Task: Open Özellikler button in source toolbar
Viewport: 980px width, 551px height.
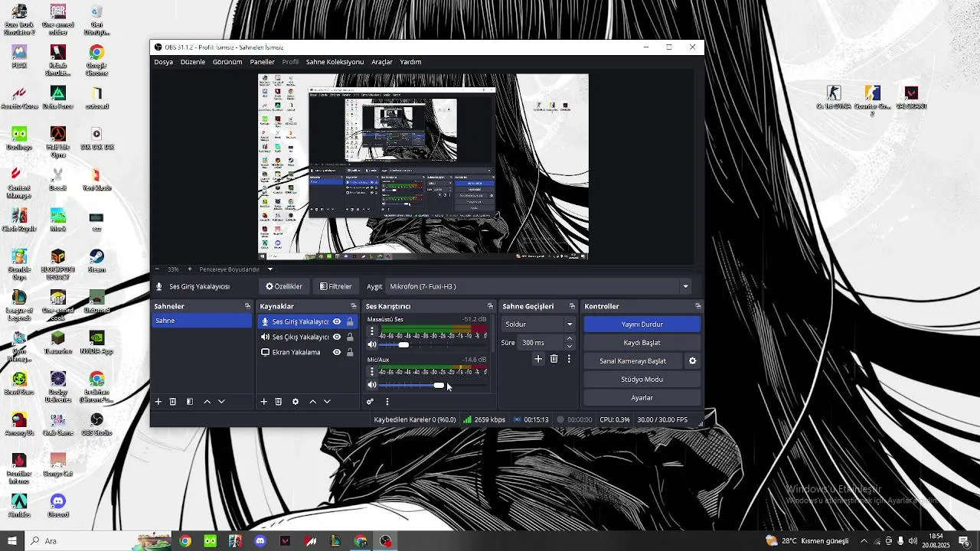Action: click(284, 287)
